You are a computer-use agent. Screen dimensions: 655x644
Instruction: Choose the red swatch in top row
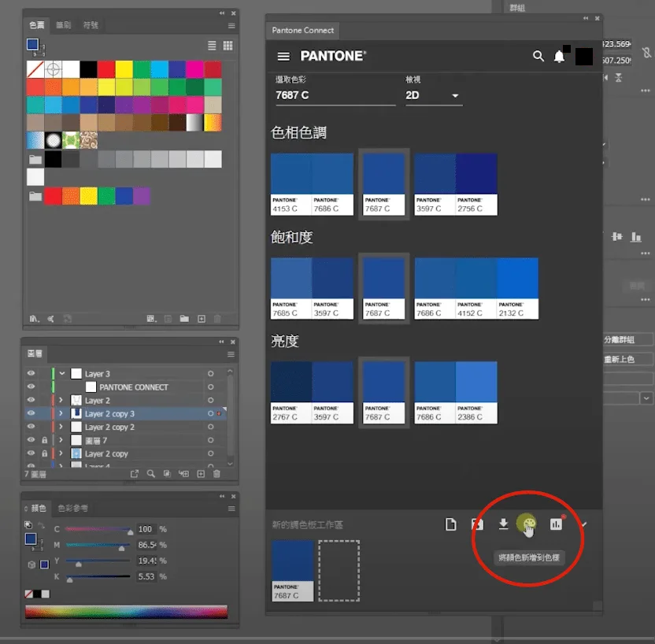106,69
